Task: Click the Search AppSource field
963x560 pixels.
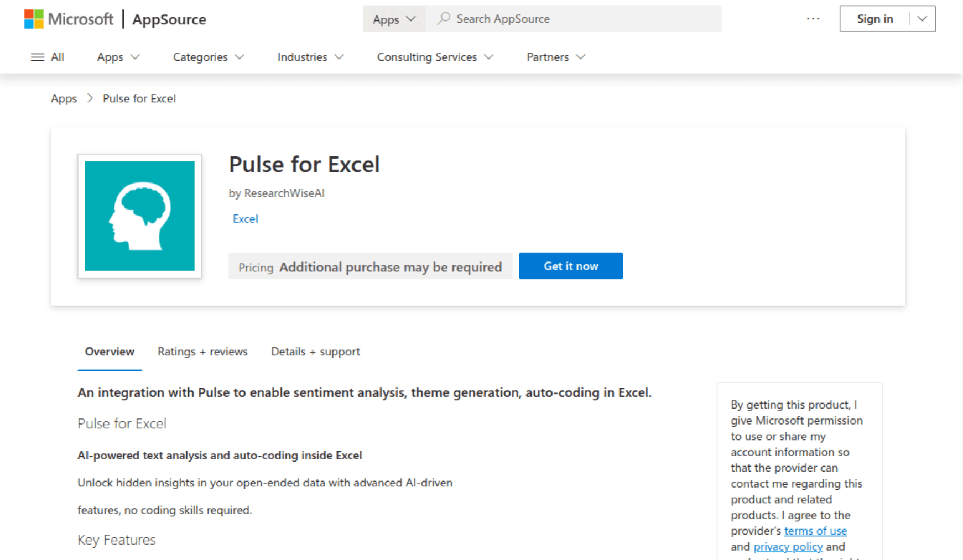Action: tap(574, 19)
